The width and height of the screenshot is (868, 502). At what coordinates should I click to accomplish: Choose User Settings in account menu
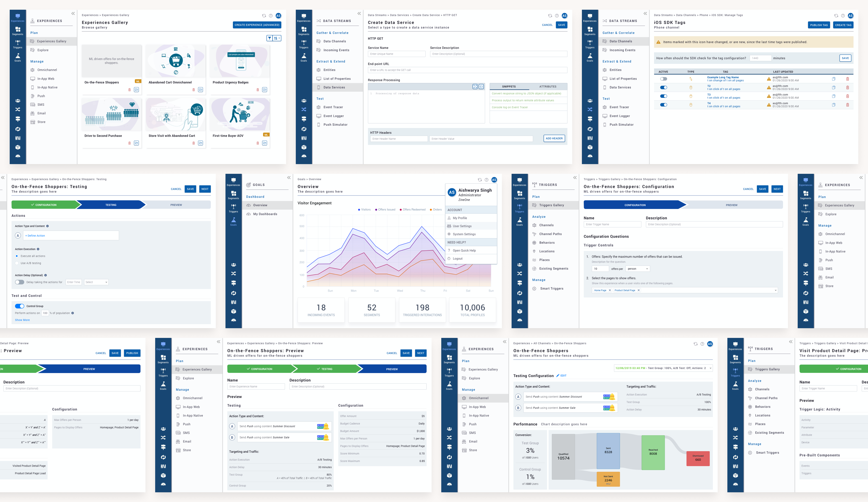click(x=471, y=226)
